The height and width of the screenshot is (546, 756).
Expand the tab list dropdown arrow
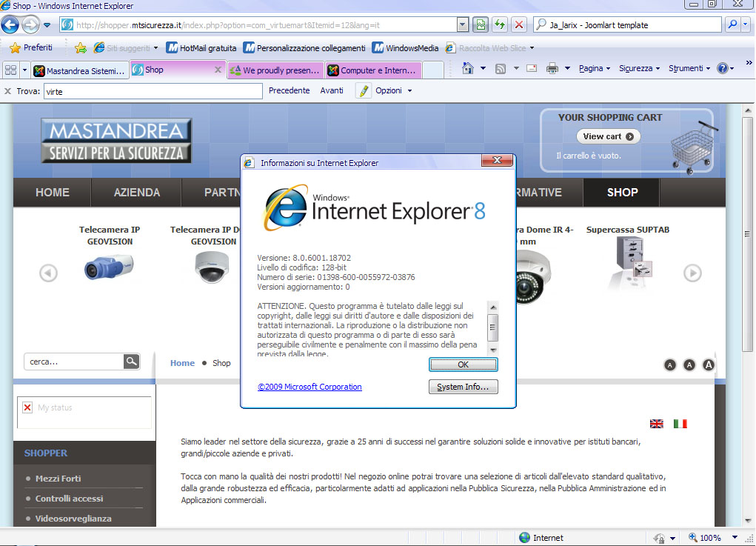[24, 70]
